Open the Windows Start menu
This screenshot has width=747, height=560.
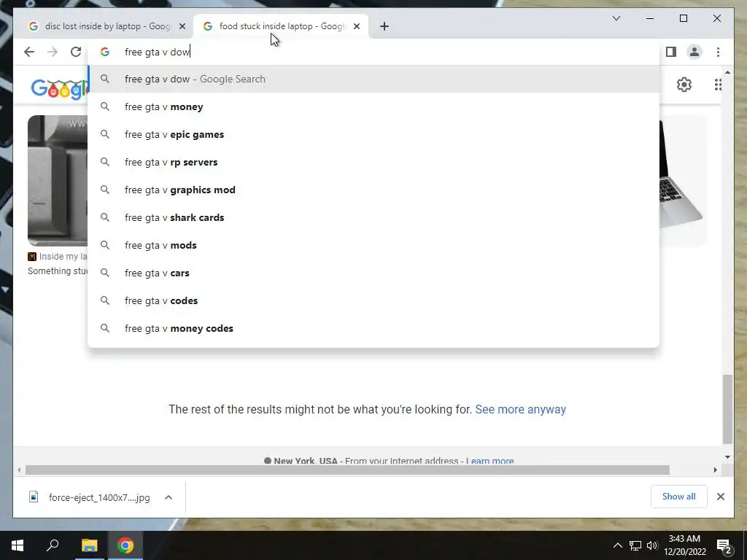click(18, 545)
